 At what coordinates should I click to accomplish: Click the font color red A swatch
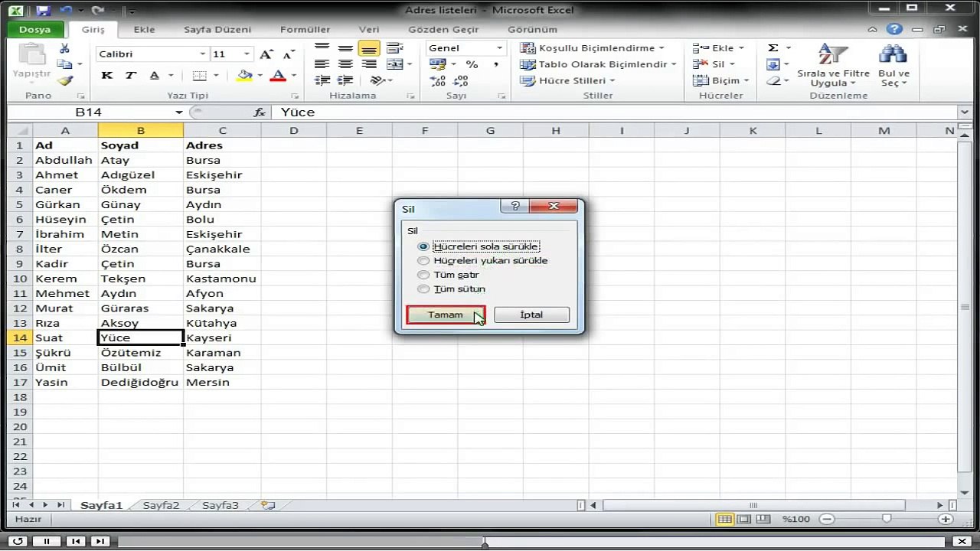coord(277,75)
